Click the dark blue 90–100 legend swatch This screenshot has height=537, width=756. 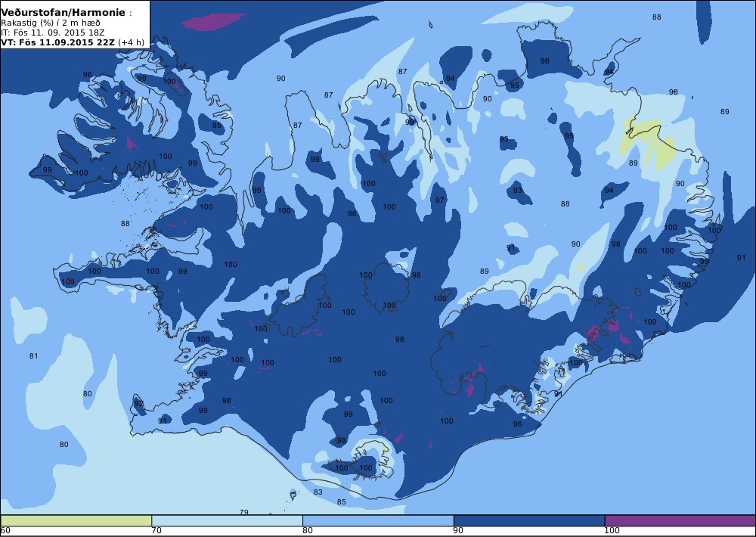click(529, 520)
